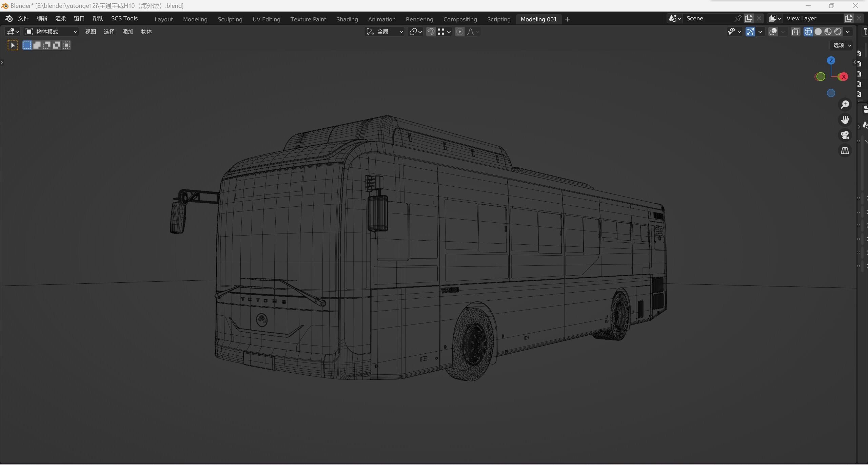The height and width of the screenshot is (465, 868).
Task: Select material preview shading sphere
Action: coord(828,32)
